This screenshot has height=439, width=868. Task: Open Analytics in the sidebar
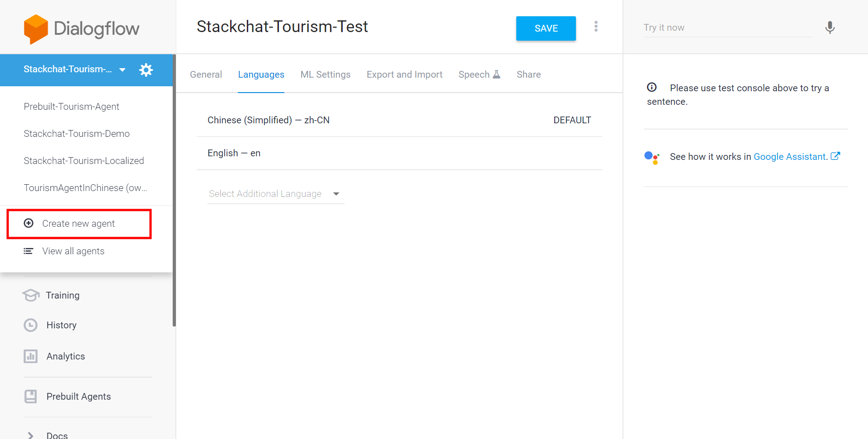(x=66, y=356)
